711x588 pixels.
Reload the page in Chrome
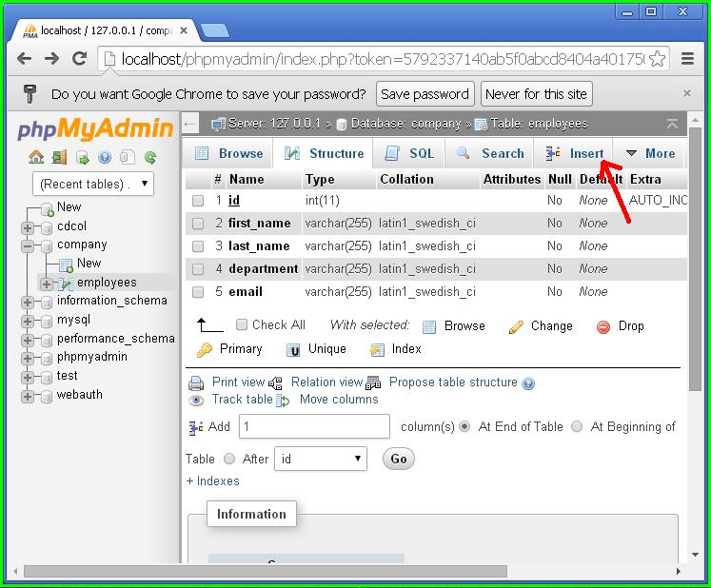coord(80,58)
